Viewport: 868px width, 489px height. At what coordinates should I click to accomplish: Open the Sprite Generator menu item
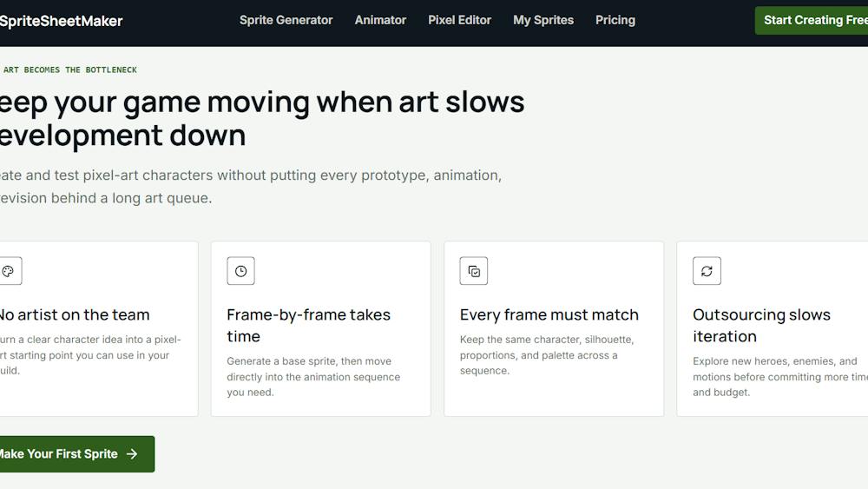[286, 20]
